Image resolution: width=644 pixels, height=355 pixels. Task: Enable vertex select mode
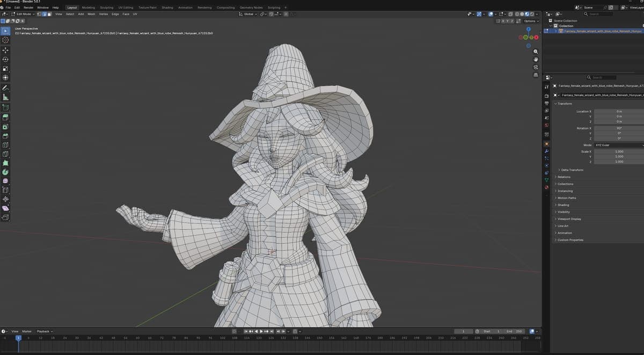pos(40,14)
